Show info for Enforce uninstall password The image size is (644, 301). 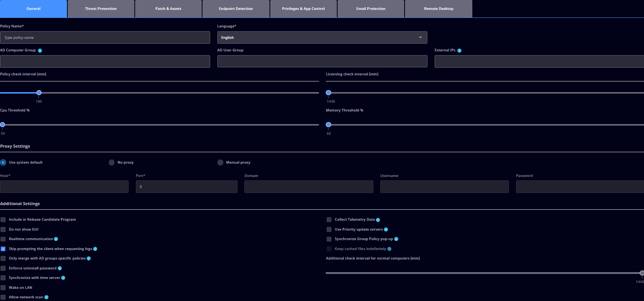tap(60, 268)
